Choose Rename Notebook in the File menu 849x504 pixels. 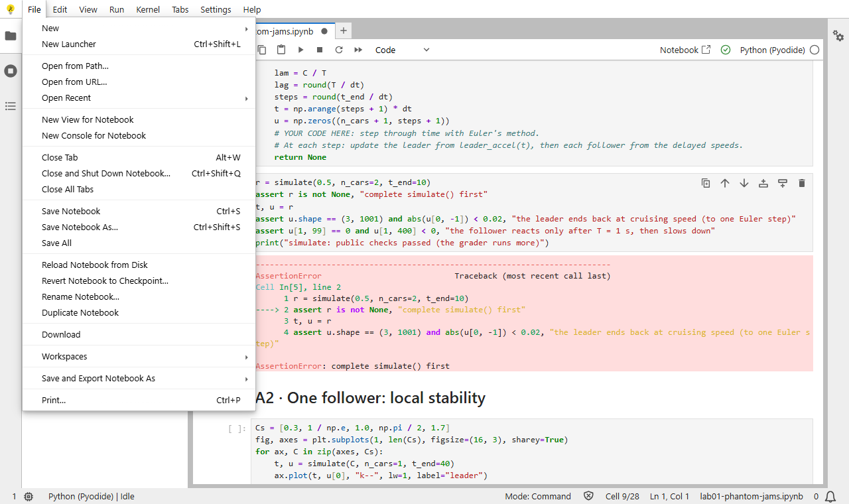tap(139, 296)
